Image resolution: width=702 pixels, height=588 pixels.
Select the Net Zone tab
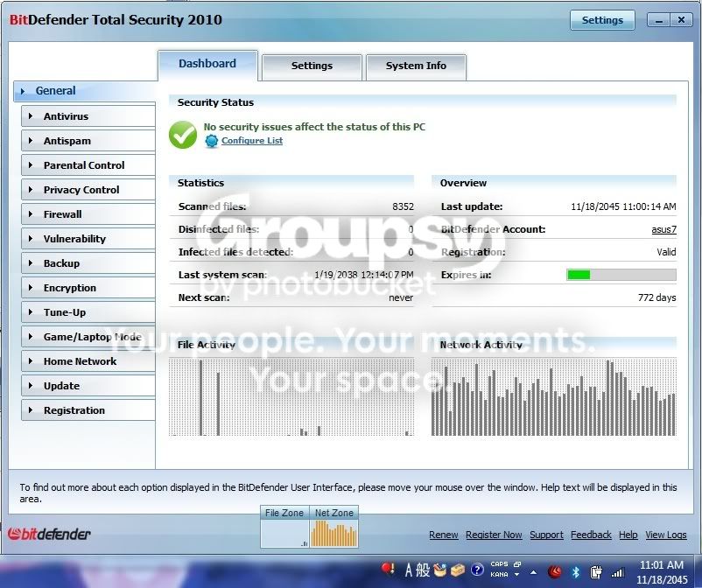(334, 513)
